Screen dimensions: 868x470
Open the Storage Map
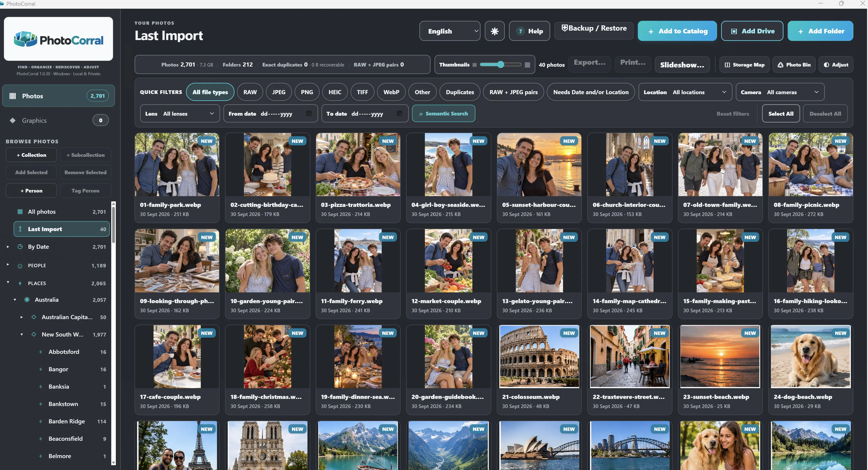(x=744, y=65)
